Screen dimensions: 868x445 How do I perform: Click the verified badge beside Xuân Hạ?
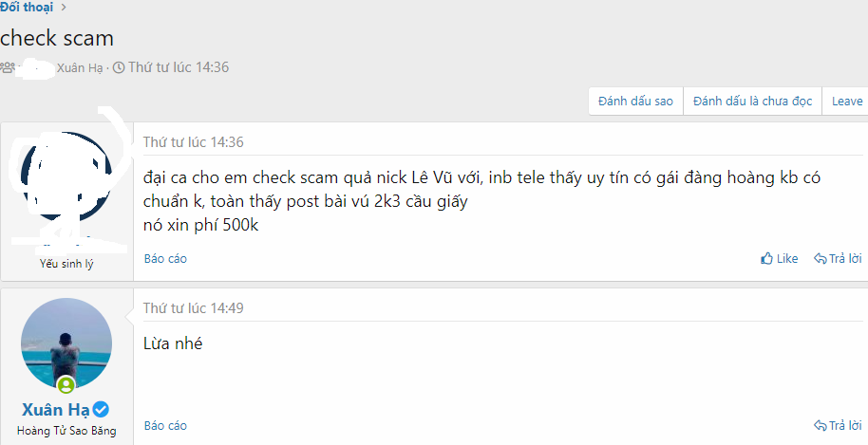click(x=101, y=410)
